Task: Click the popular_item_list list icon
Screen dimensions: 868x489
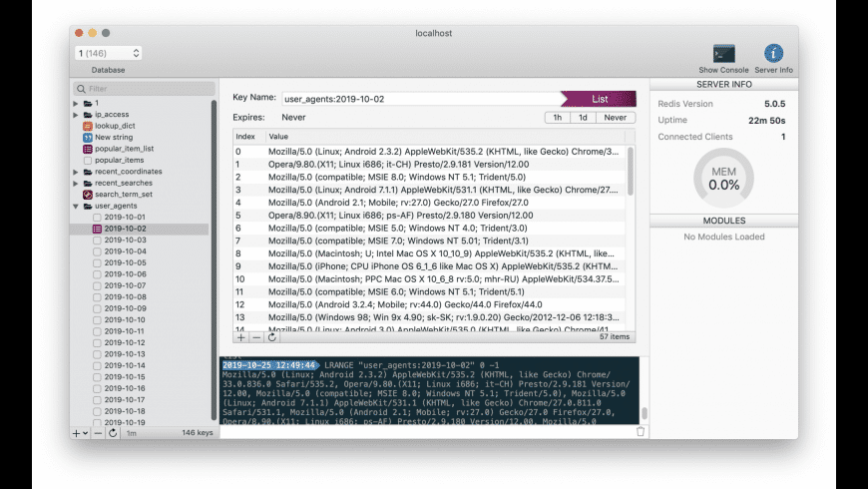Action: point(88,149)
